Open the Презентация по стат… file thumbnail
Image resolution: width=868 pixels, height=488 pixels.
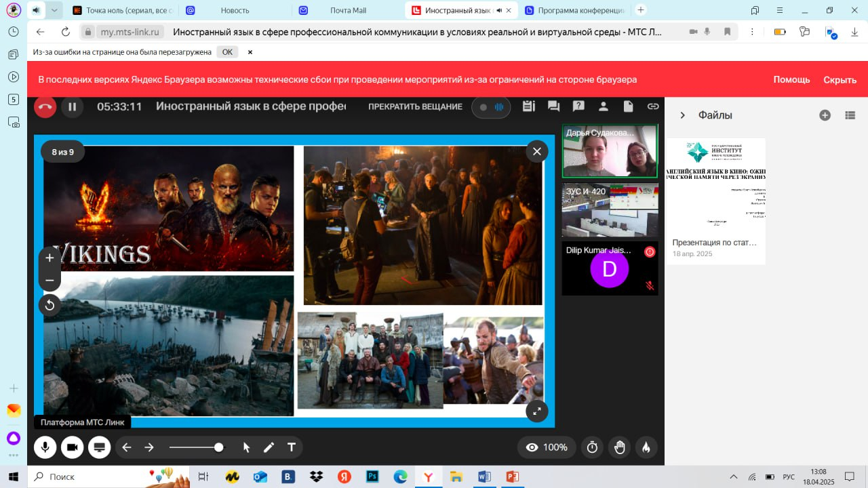tap(716, 201)
